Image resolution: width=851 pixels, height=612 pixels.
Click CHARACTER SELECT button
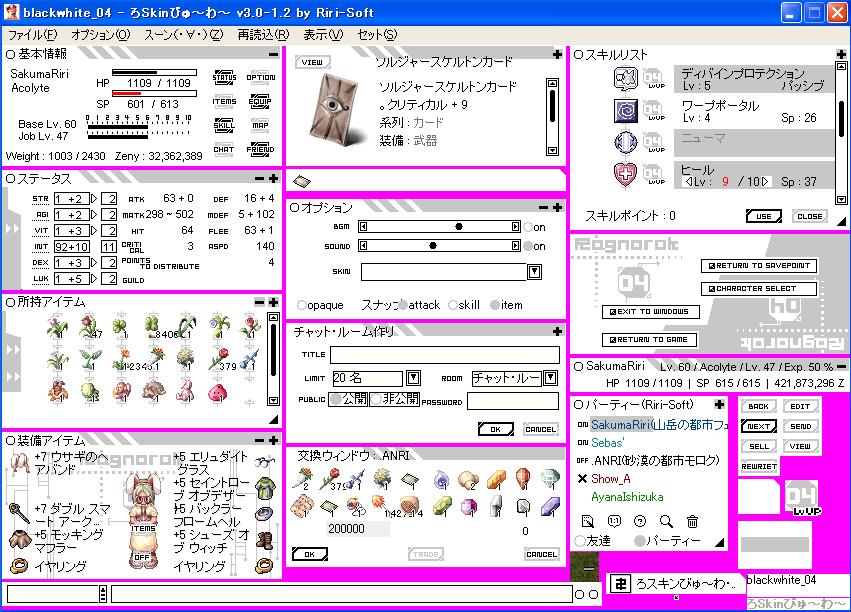(759, 289)
